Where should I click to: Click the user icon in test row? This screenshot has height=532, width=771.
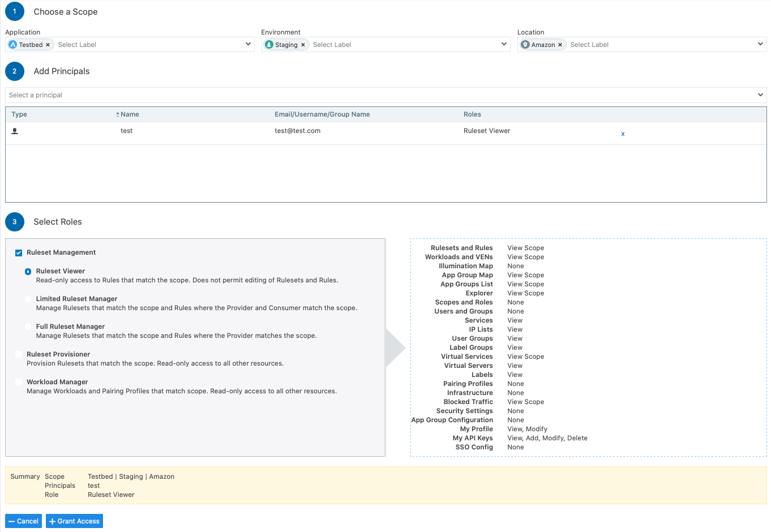click(x=15, y=131)
